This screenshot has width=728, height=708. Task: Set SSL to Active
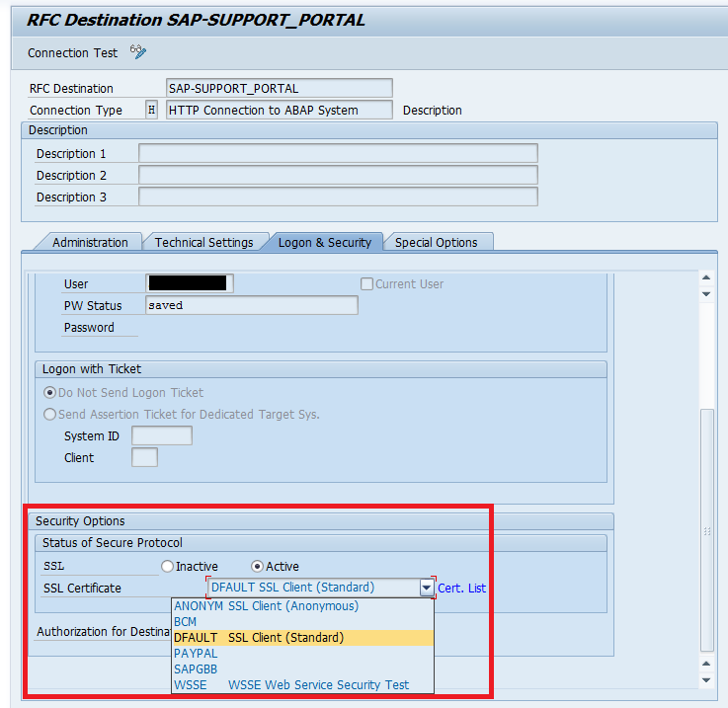click(257, 567)
